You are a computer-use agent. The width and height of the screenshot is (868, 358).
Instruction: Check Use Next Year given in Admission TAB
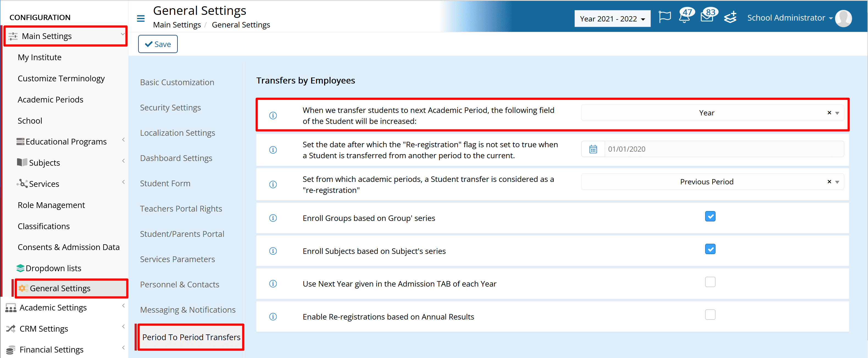[710, 282]
